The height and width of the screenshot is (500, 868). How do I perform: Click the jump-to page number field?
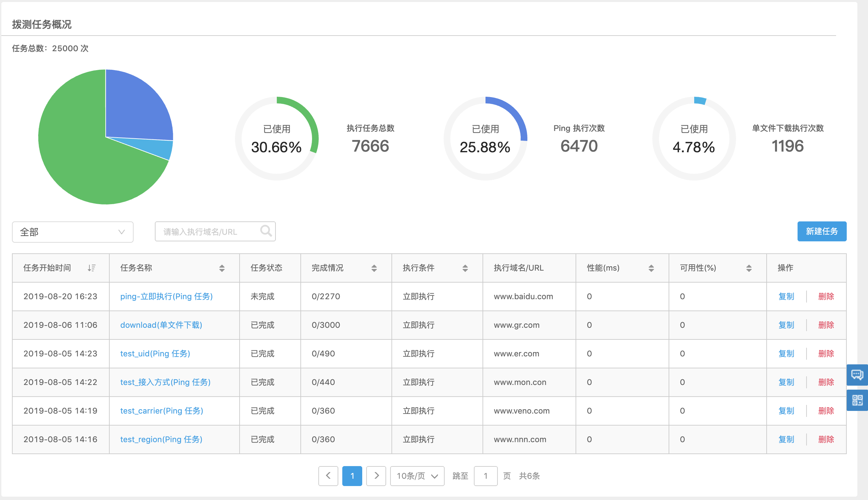[486, 476]
